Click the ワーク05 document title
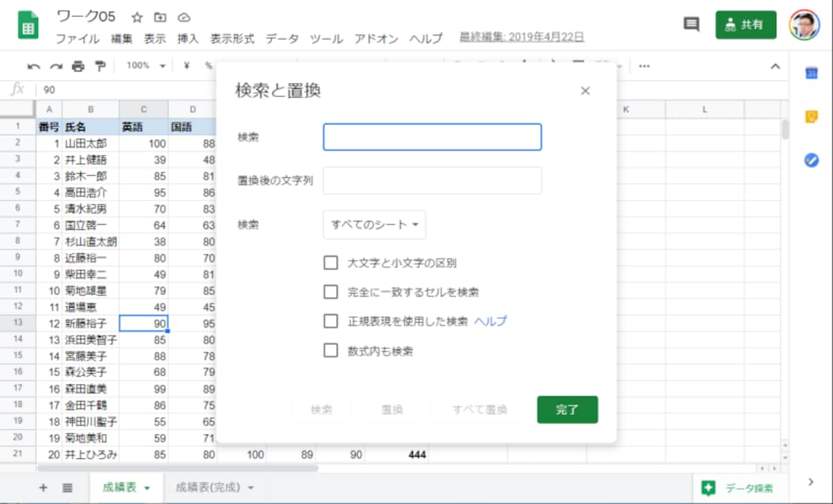 pyautogui.click(x=86, y=17)
